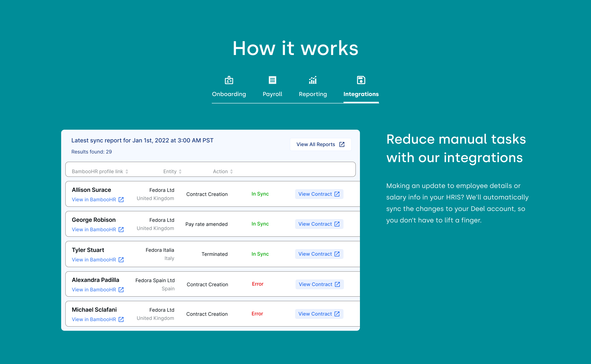Screen dimensions: 591x364
Task: Click the name George Robison
Action: click(x=94, y=220)
